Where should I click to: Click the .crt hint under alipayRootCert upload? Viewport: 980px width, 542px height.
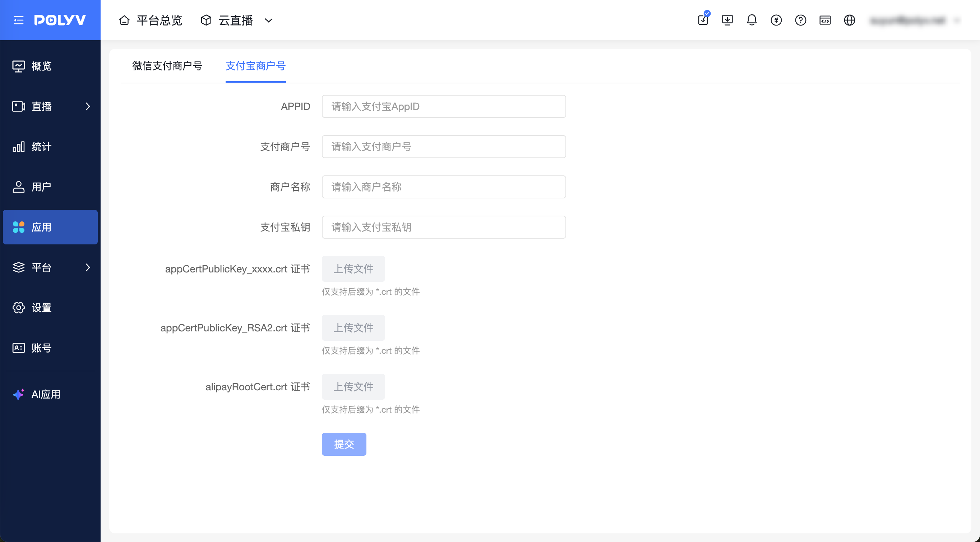tap(371, 410)
